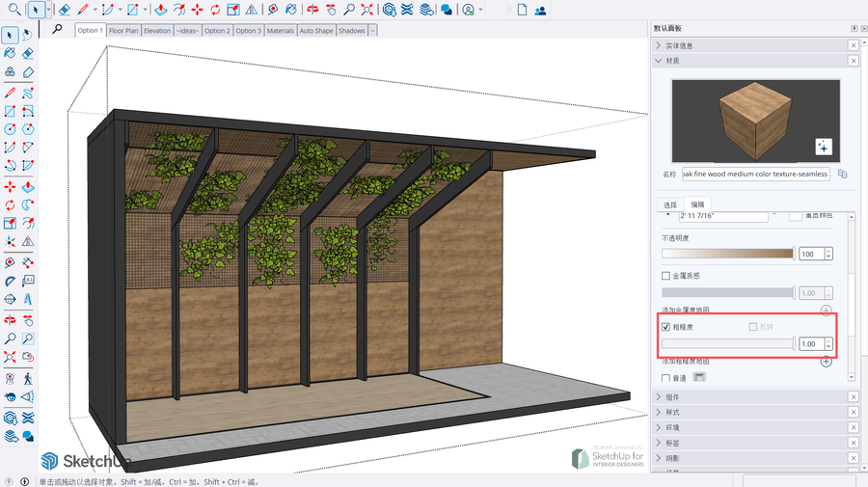This screenshot has height=487, width=868.
Task: Select the Zoom Extents tool
Action: (x=366, y=10)
